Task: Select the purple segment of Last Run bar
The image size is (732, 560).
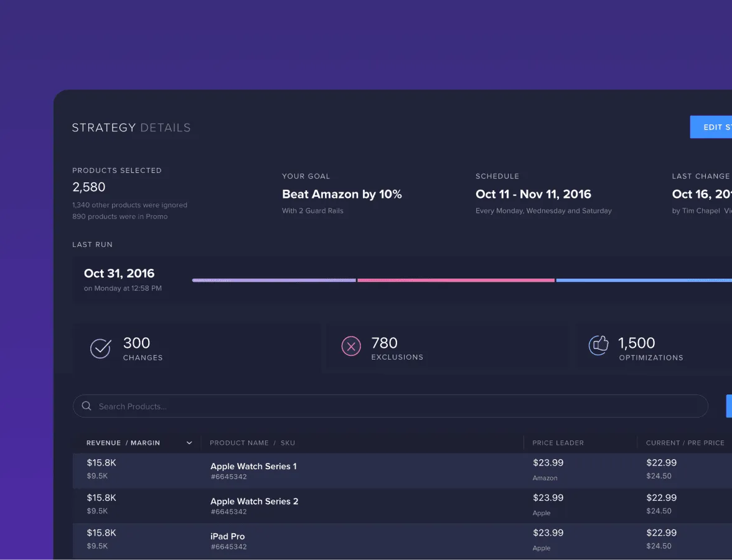Action: [x=274, y=281]
